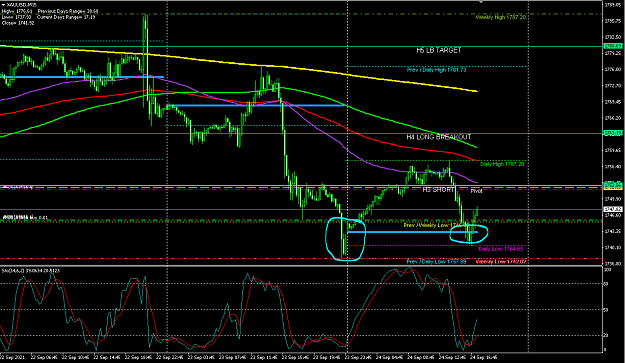Click the green H5 target price tag
Screen dimensions: 625x363
pos(613,47)
